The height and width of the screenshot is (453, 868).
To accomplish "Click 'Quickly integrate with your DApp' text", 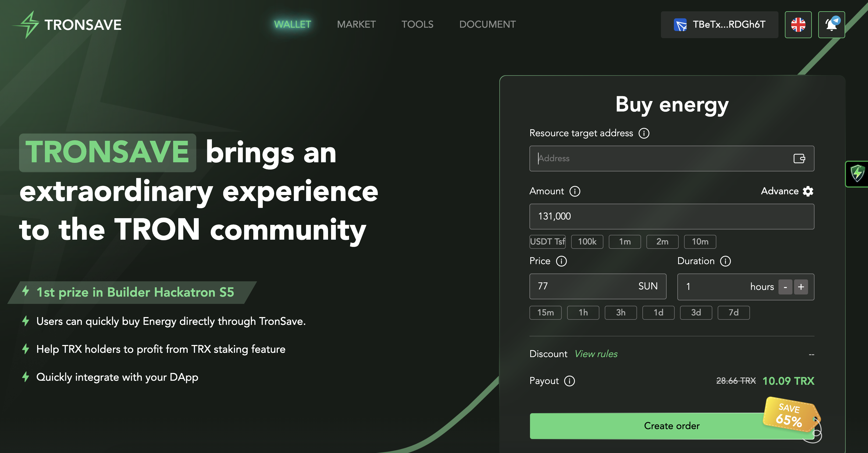I will coord(117,377).
